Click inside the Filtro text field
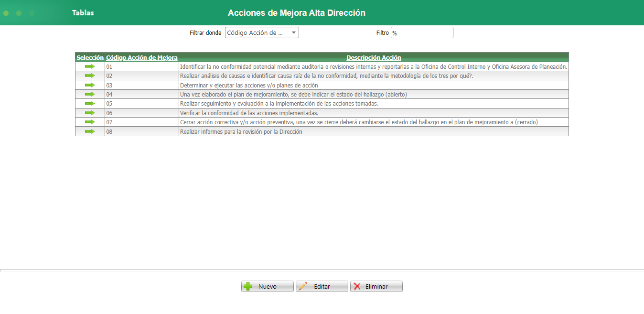Image resolution: width=644 pixels, height=314 pixels. (x=422, y=32)
